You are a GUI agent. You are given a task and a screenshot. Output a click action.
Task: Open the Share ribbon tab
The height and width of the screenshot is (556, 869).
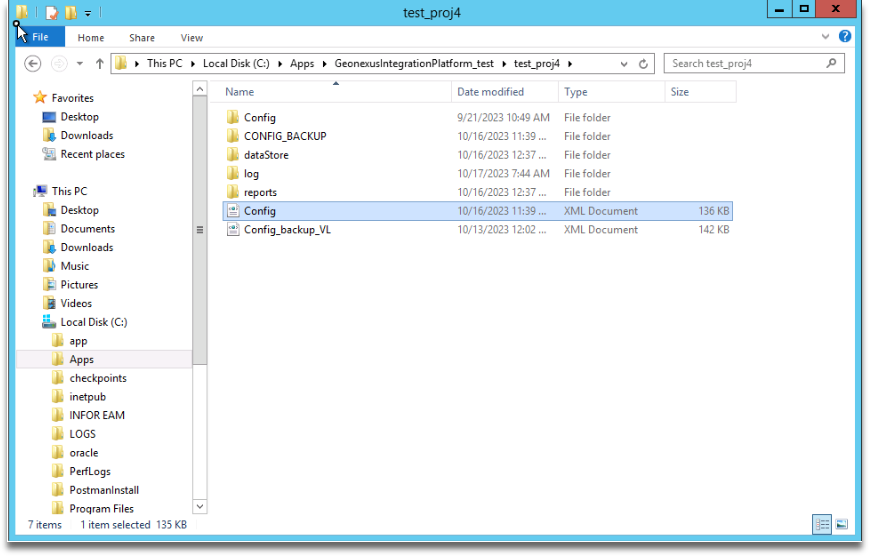[x=142, y=38]
